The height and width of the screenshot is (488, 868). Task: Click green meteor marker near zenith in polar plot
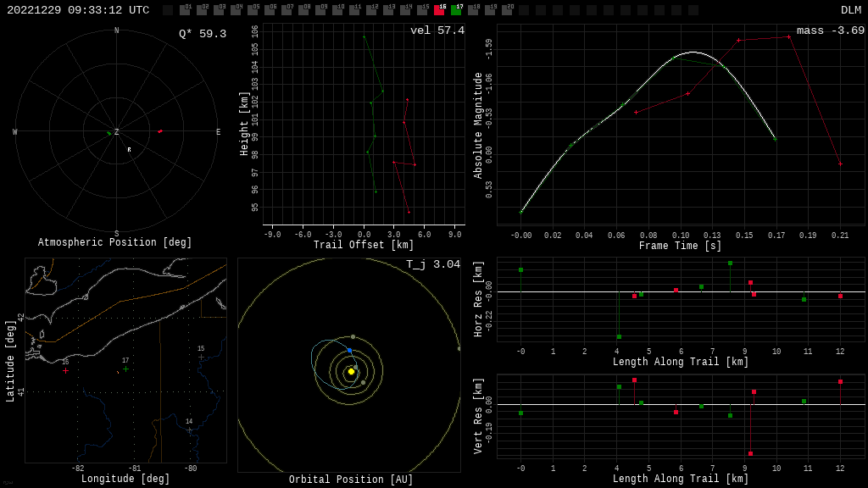109,133
